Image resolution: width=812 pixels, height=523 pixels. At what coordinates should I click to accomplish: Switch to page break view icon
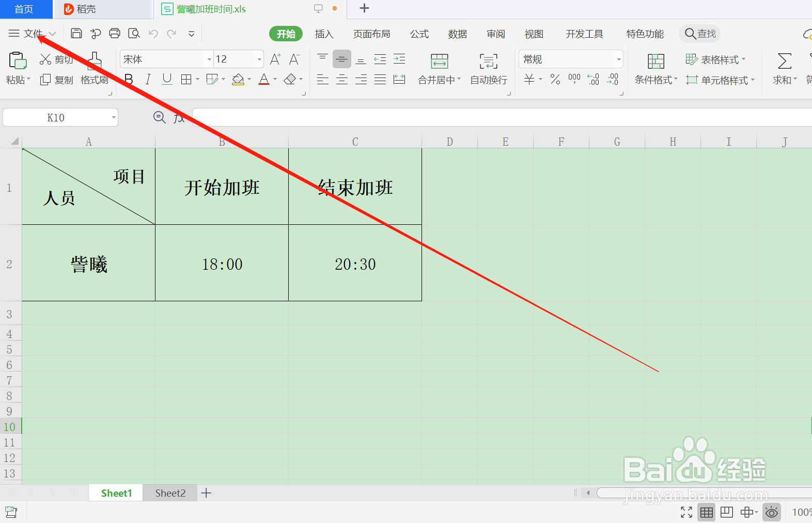pyautogui.click(x=726, y=512)
